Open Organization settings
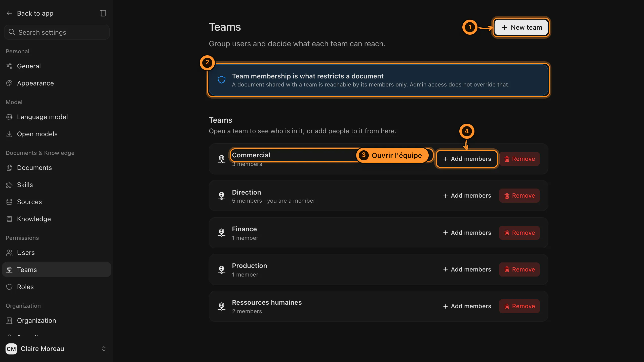 (57, 321)
